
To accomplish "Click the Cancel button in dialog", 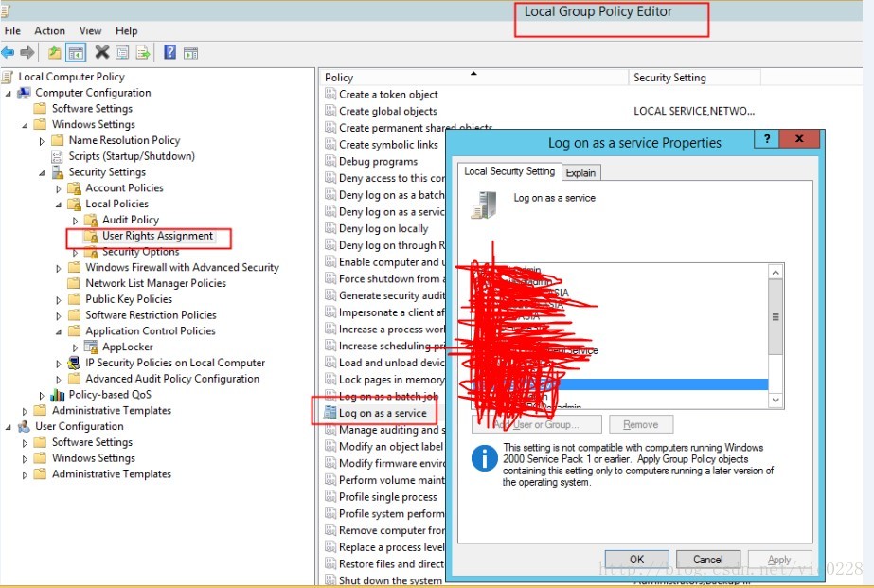I will pos(708,559).
